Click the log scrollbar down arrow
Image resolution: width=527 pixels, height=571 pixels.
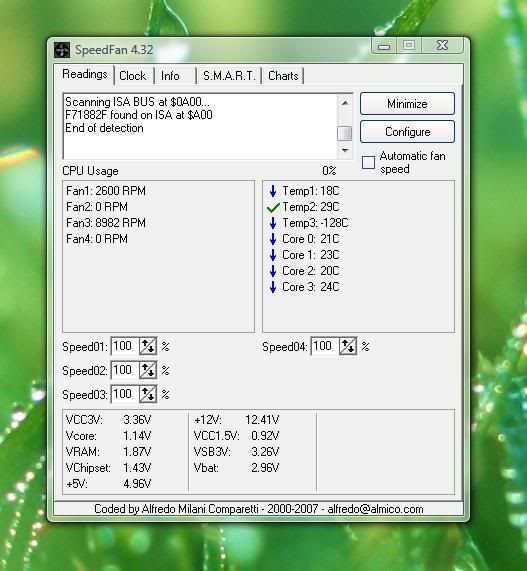coord(345,150)
